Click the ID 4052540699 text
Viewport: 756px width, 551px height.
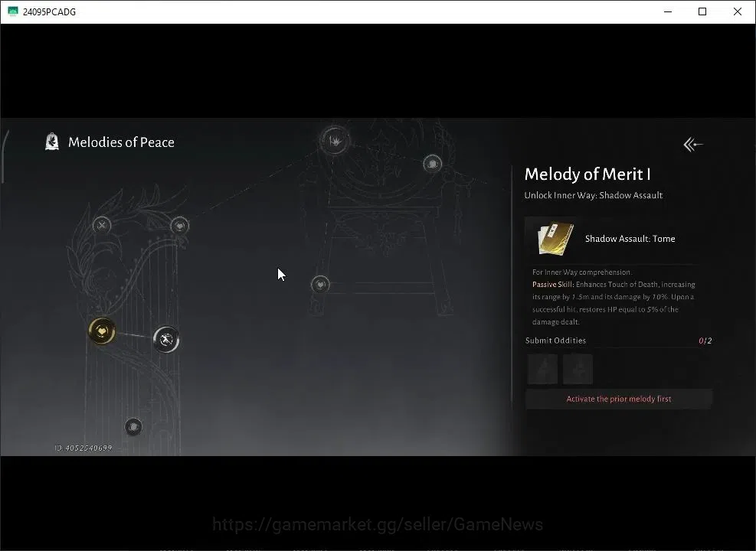click(83, 448)
